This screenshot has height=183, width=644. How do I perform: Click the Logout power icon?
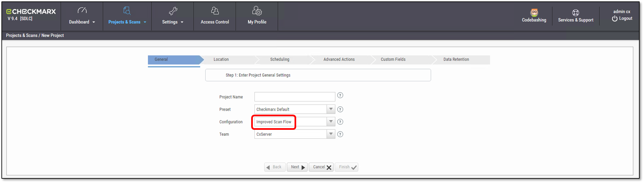[x=615, y=18]
